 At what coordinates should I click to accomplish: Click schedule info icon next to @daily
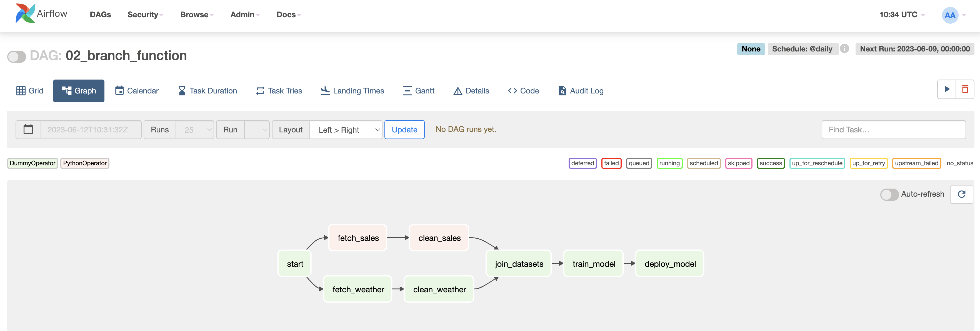click(x=844, y=49)
